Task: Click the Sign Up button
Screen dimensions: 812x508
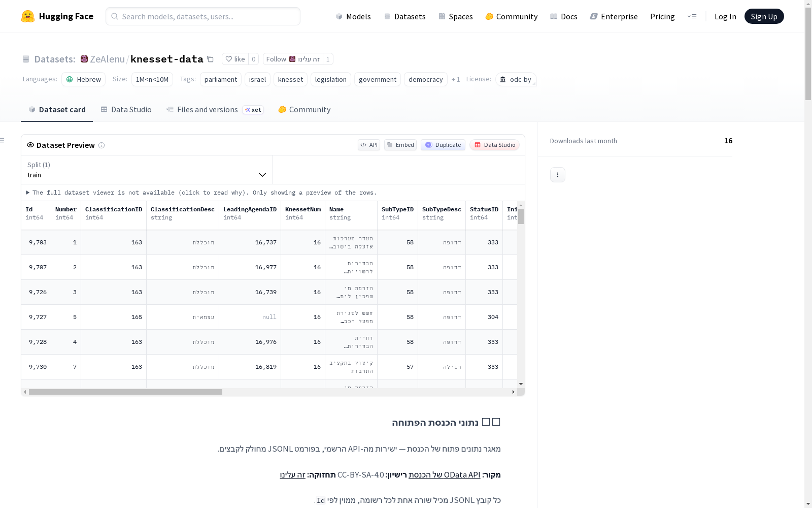Action: coord(764,16)
